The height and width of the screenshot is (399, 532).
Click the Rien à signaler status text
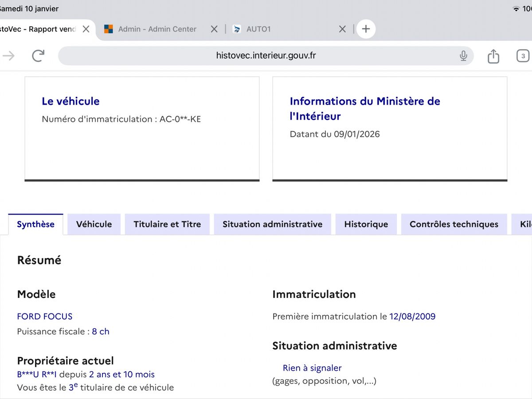click(x=312, y=368)
